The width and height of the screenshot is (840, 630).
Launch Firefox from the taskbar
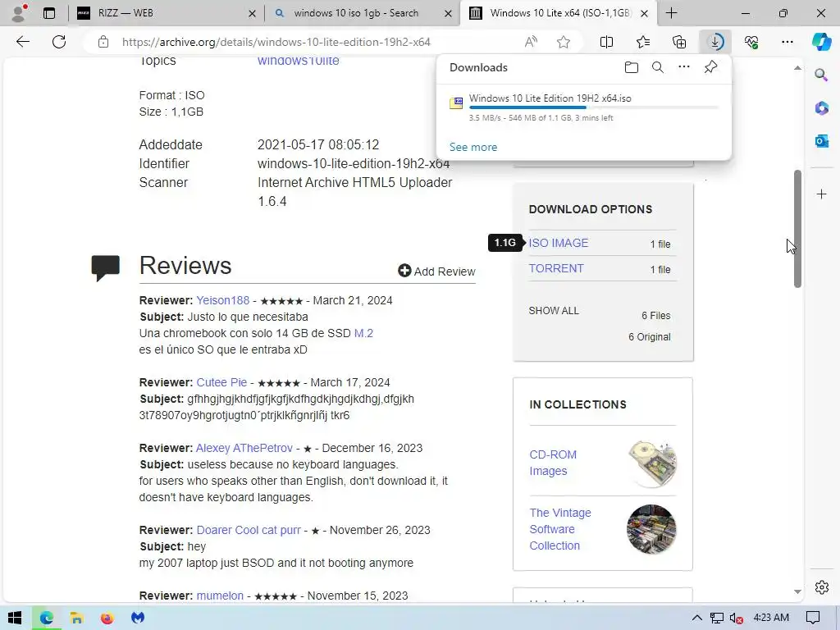(x=107, y=618)
